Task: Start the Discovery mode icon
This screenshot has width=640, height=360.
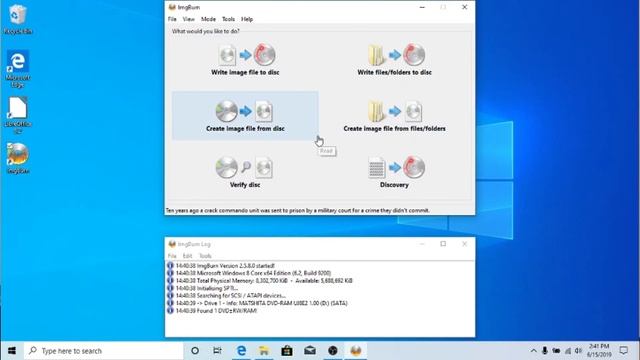Action: tap(396, 167)
